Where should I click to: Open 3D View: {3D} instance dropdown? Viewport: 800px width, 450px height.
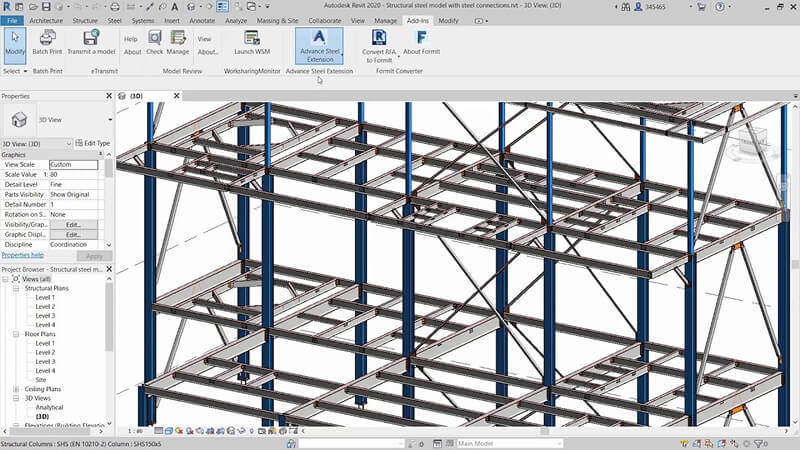click(x=69, y=144)
